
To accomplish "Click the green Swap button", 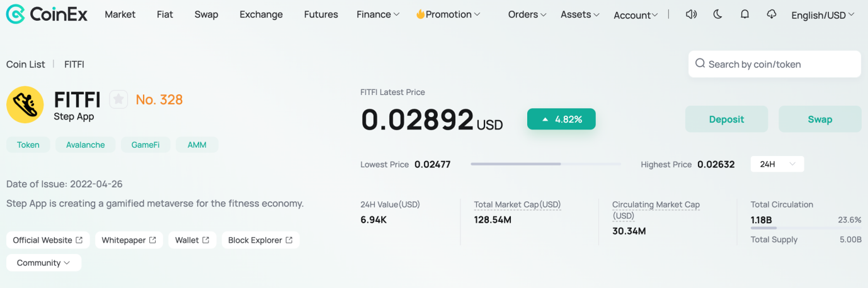I will click(820, 119).
